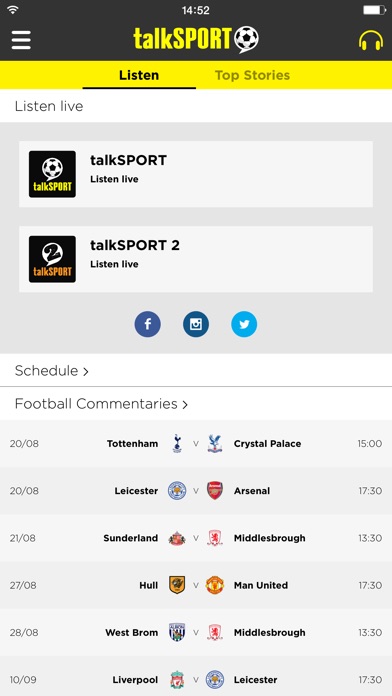Open the talkSPORT Twitter icon

coord(244,324)
